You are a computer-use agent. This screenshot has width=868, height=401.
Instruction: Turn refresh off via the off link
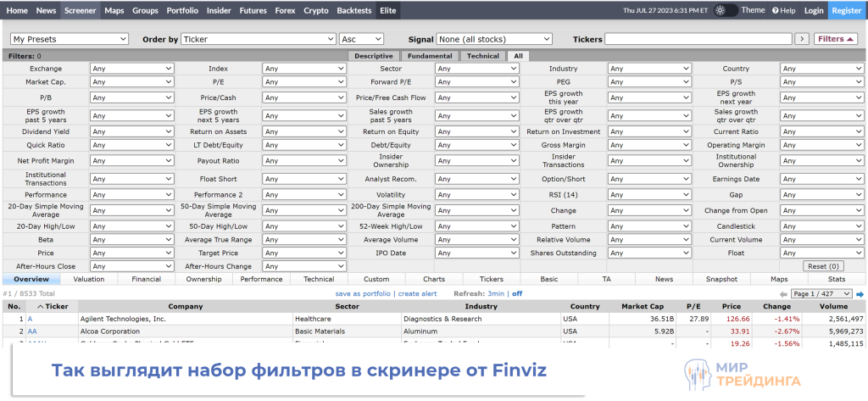click(517, 293)
